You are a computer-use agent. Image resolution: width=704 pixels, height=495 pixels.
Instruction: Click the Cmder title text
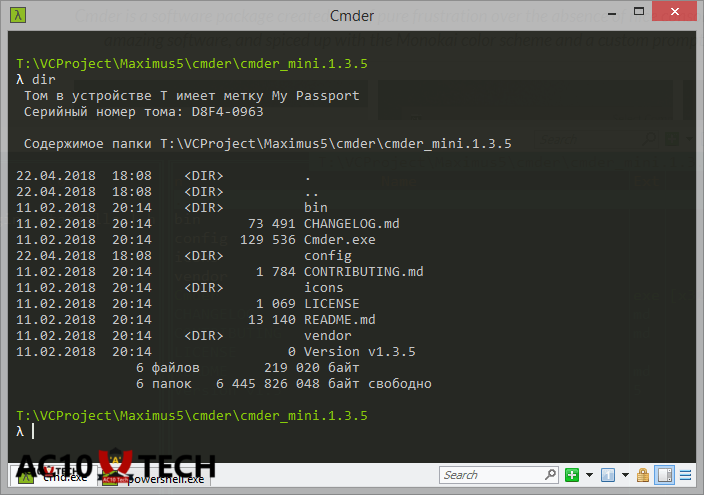pyautogui.click(x=352, y=16)
